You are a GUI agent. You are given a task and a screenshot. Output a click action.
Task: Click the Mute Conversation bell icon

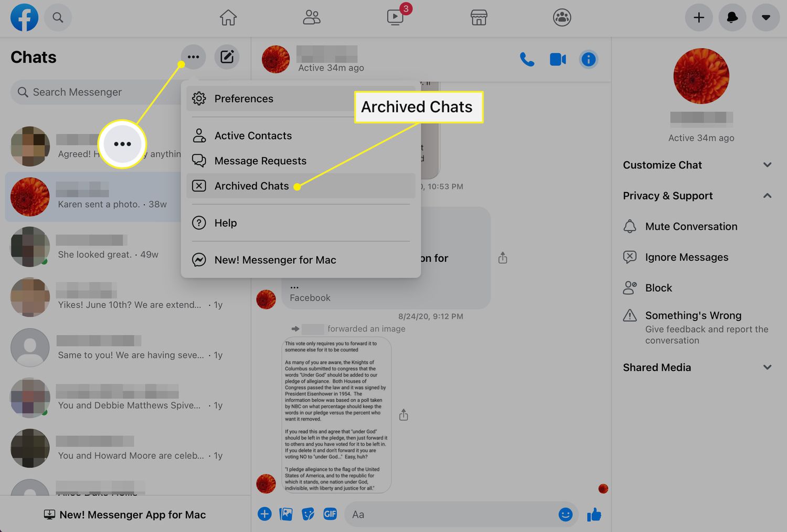tap(630, 226)
